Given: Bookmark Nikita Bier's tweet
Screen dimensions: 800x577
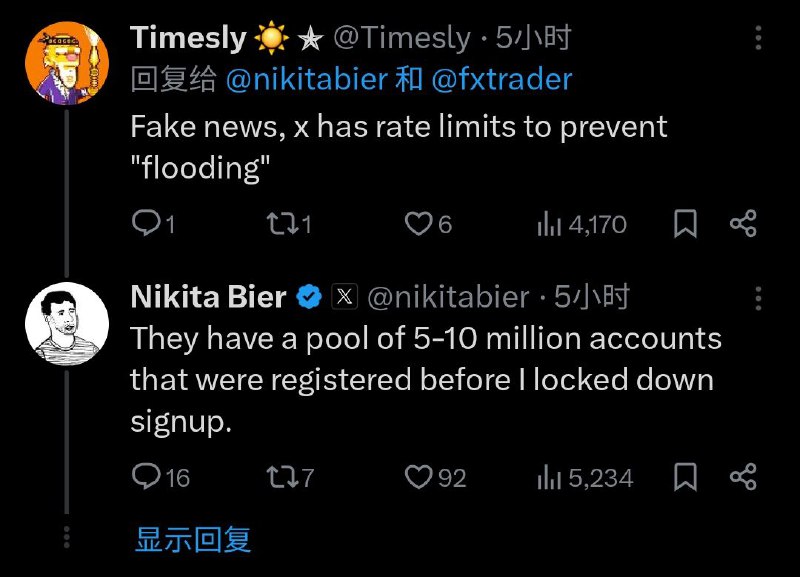Looking at the screenshot, I should click(x=685, y=478).
